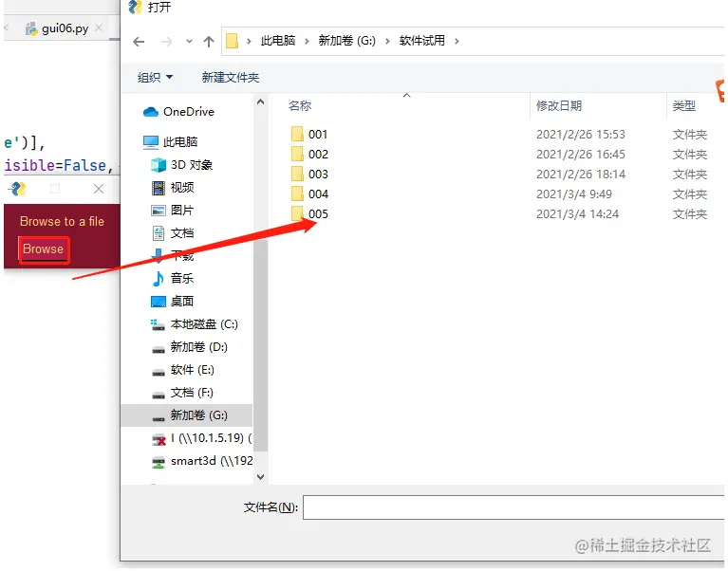This screenshot has width=728, height=571.
Task: Click the 文档 document icon in navigation pane
Action: 159,232
